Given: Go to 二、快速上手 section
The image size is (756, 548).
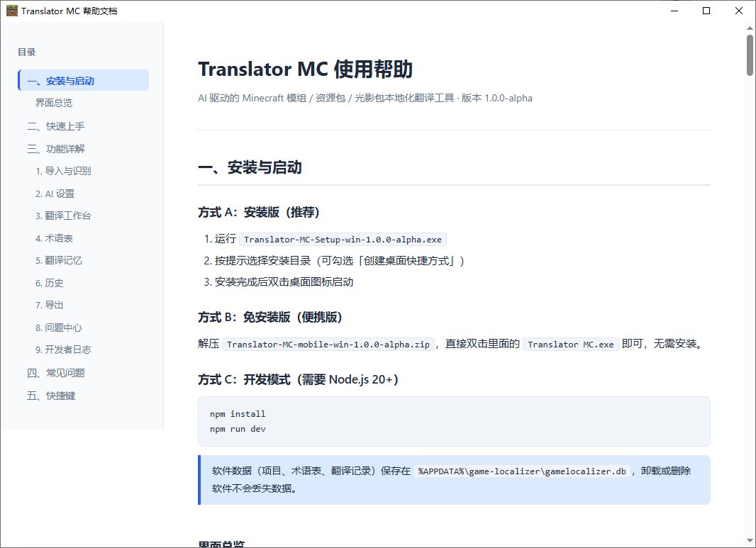Looking at the screenshot, I should coord(55,126).
